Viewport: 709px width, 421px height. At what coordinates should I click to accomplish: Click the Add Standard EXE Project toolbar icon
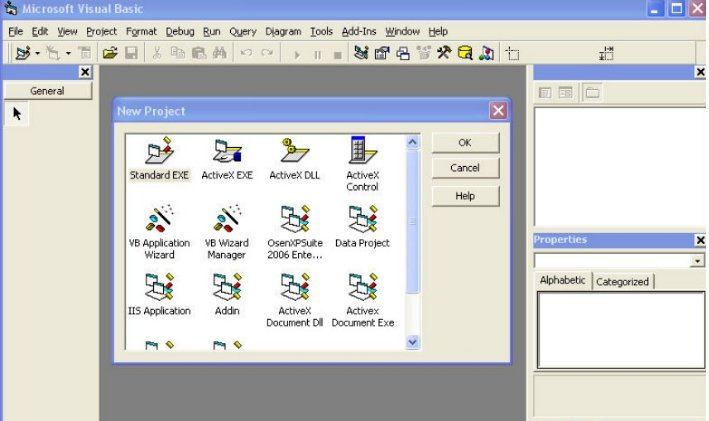click(23, 53)
